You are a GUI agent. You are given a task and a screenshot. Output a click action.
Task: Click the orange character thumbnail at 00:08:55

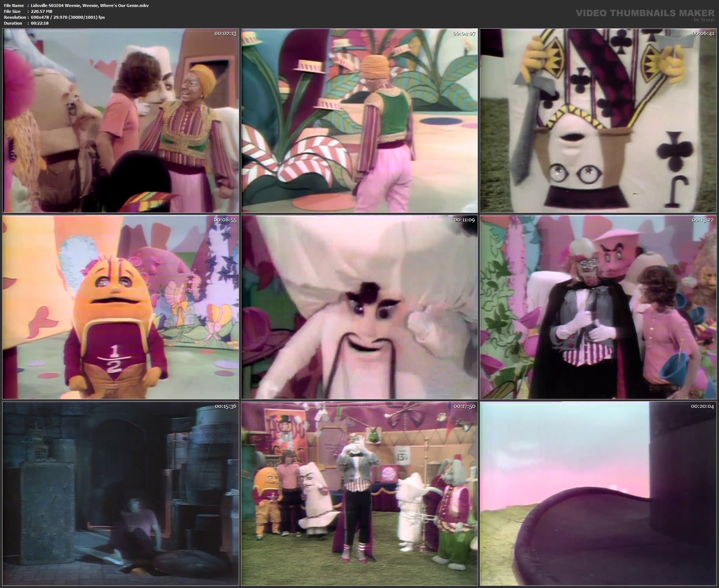121,307
